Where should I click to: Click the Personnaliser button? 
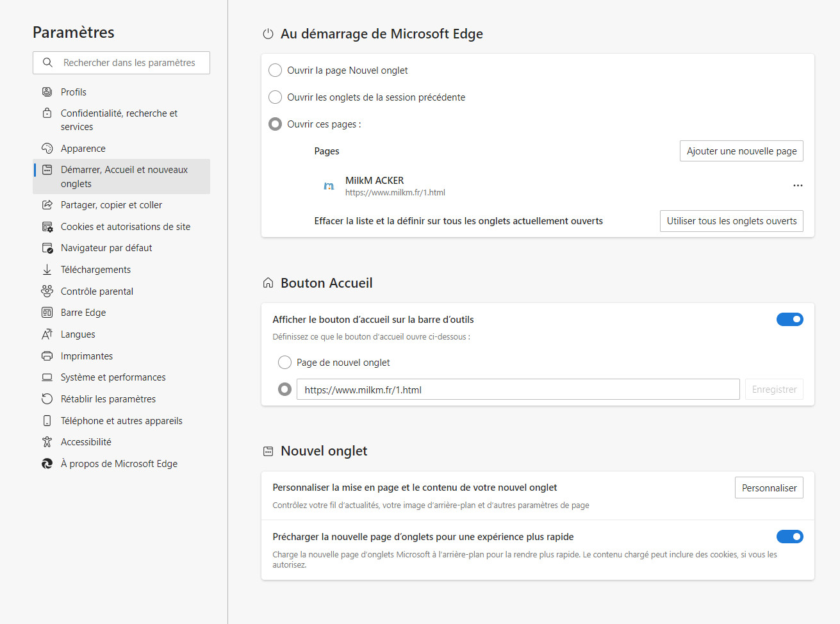(769, 488)
